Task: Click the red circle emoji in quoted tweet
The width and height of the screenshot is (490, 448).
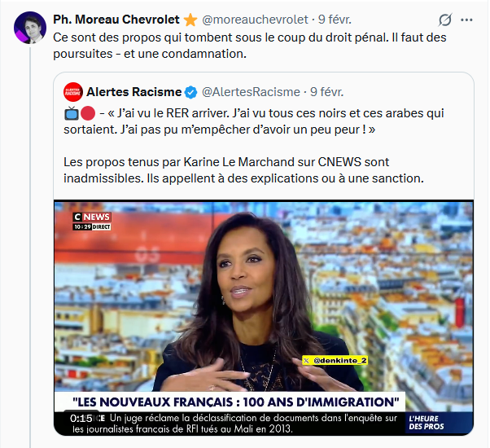Action: point(88,113)
